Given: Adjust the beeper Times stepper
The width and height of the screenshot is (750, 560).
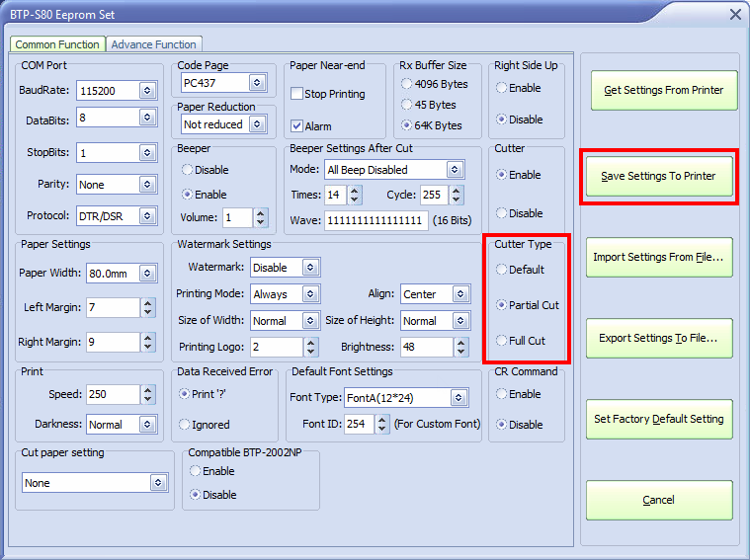Looking at the screenshot, I should [x=354, y=195].
